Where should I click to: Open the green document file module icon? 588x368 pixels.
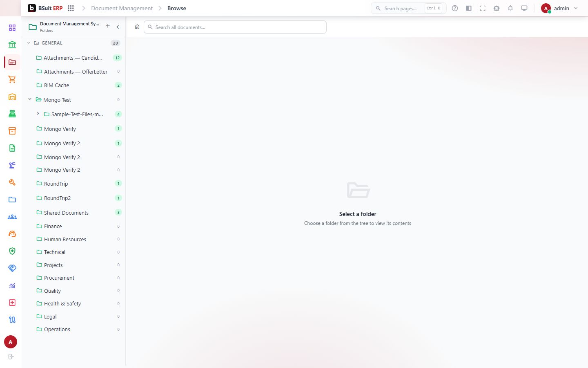[12, 148]
